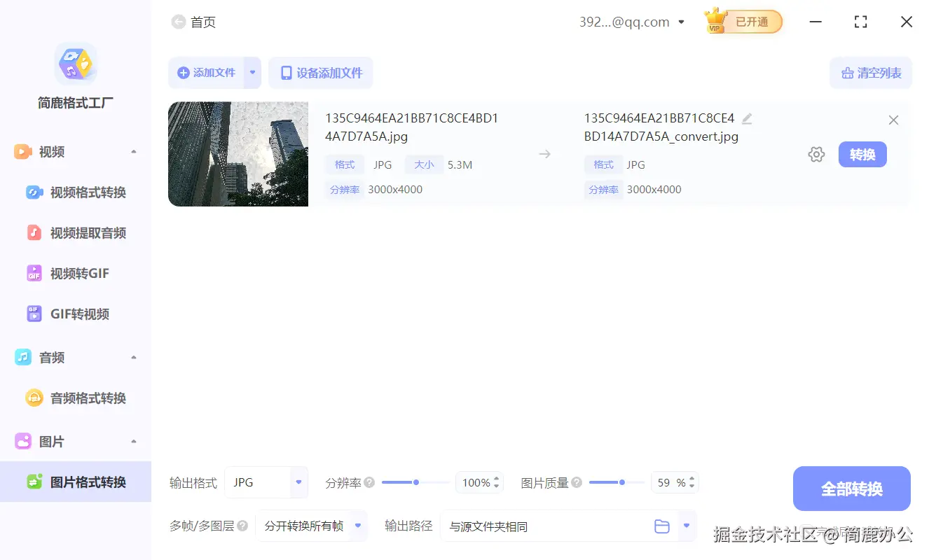The width and height of the screenshot is (929, 560).
Task: Click the 视频提取音频 sidebar icon
Action: pos(34,233)
